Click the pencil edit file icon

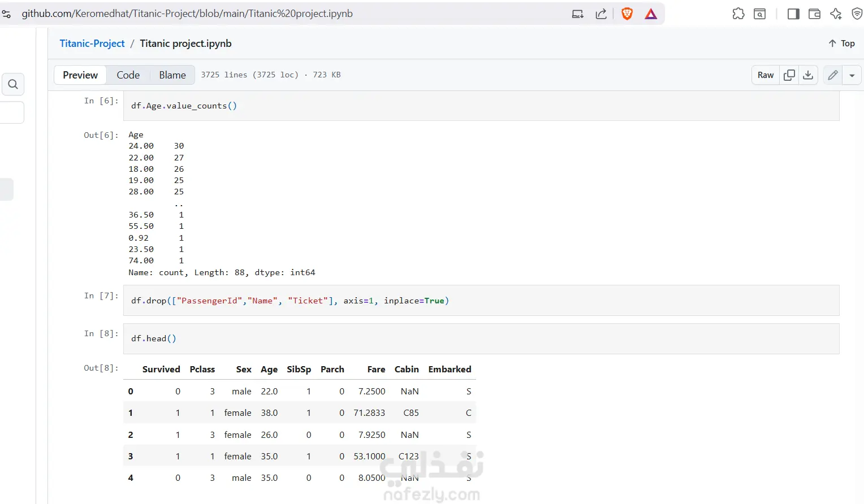coord(833,75)
